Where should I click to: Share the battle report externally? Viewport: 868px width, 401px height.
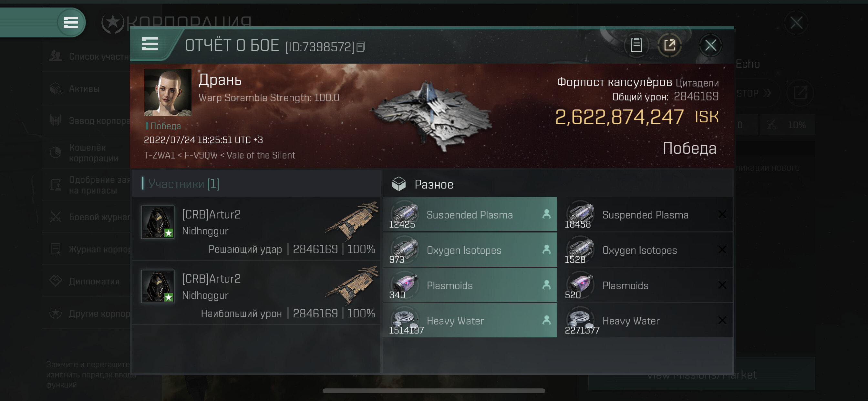pos(670,45)
